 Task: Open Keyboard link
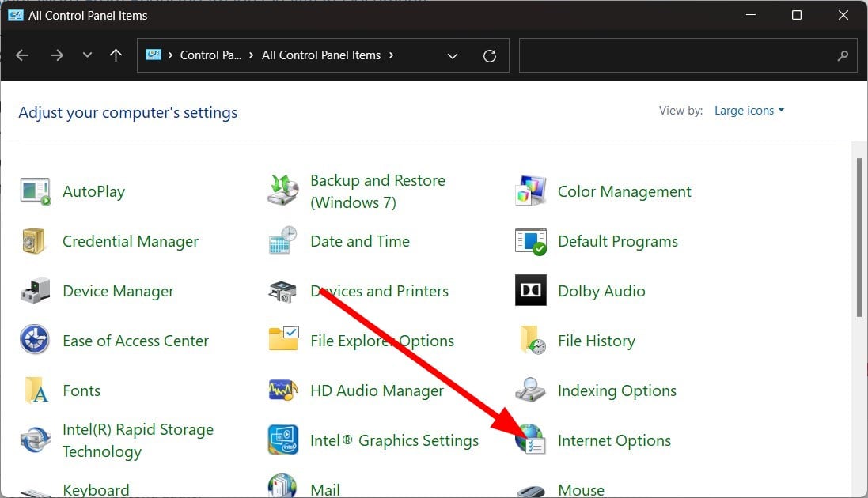[96, 490]
